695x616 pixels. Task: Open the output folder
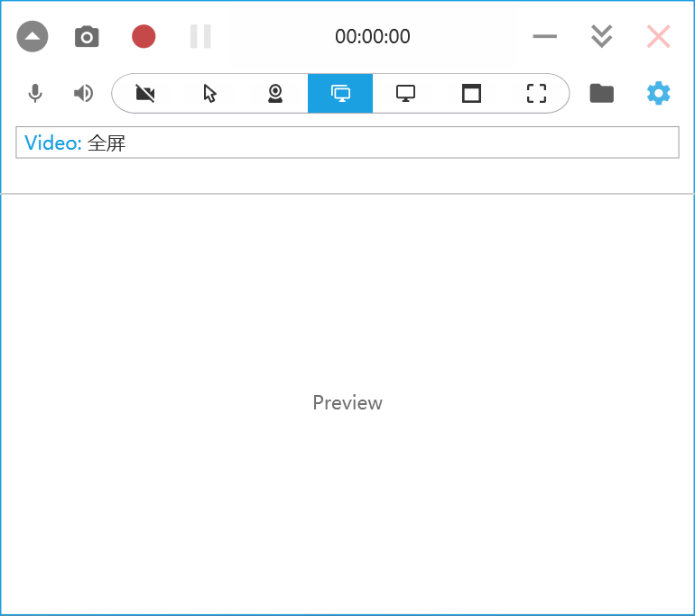point(601,93)
